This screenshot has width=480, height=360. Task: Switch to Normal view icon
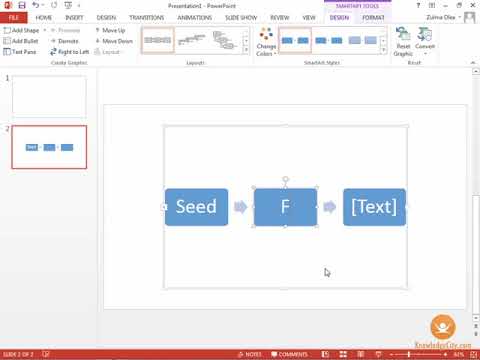[x=326, y=354]
